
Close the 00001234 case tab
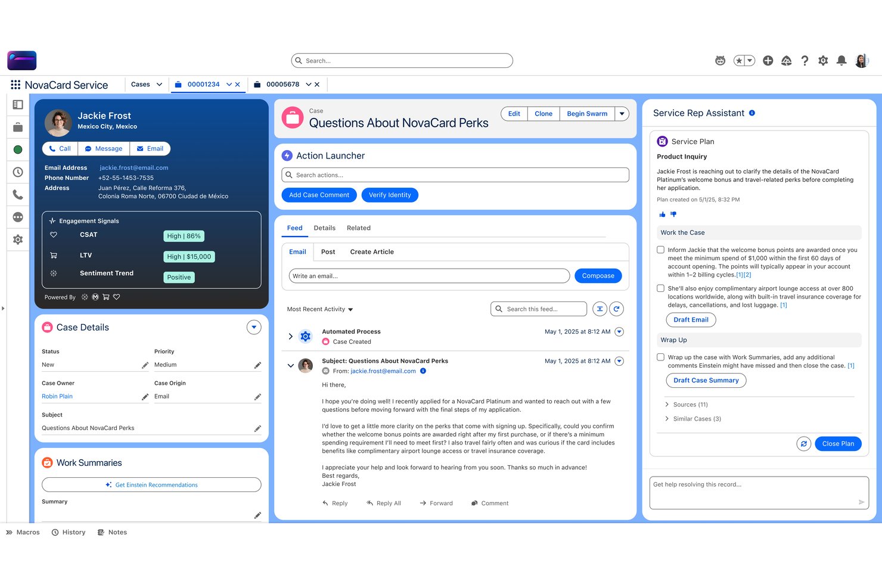(238, 85)
